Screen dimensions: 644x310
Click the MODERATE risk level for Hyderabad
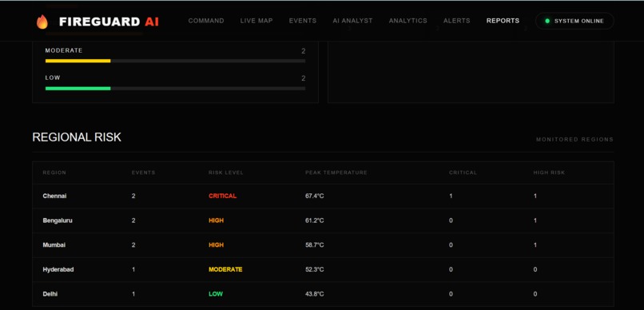click(x=225, y=269)
